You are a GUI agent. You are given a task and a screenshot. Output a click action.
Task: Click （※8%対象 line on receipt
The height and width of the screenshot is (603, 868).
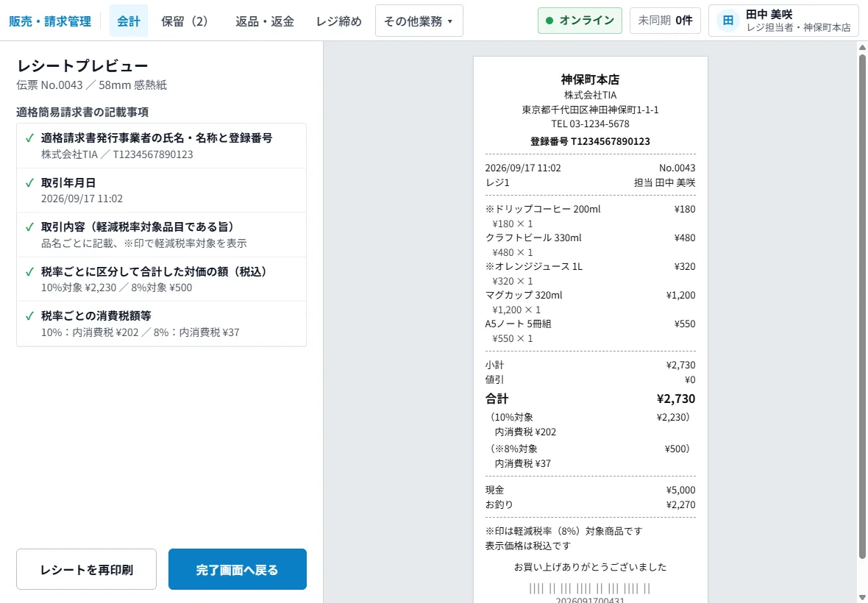click(590, 449)
